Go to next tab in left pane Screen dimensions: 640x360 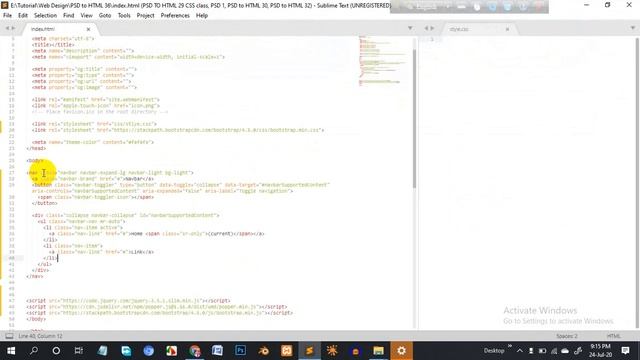point(13,28)
